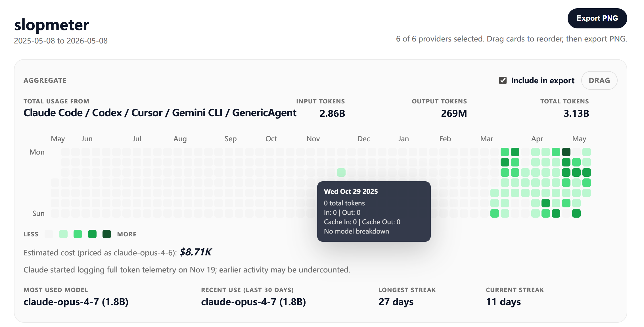Click the Dec month label on the heatmap
The width and height of the screenshot is (644, 327).
tap(364, 139)
